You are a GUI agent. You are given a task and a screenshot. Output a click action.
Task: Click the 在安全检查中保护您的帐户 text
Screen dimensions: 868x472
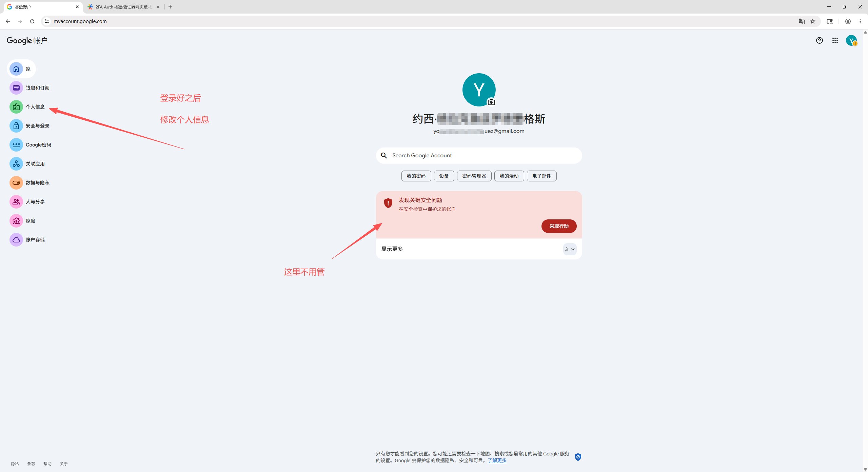pyautogui.click(x=427, y=209)
